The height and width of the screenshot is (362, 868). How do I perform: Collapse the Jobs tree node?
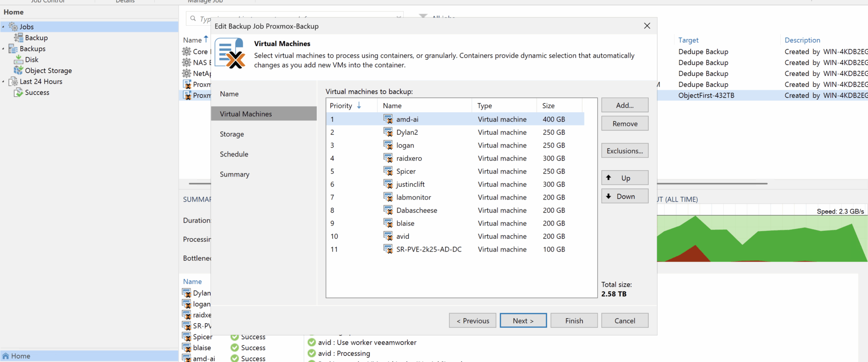[3, 27]
